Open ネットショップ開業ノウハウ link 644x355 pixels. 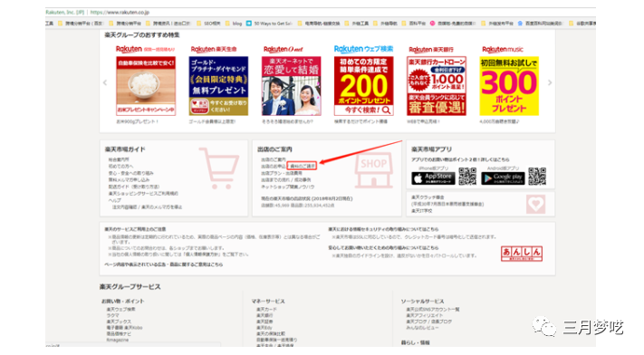[x=287, y=187]
